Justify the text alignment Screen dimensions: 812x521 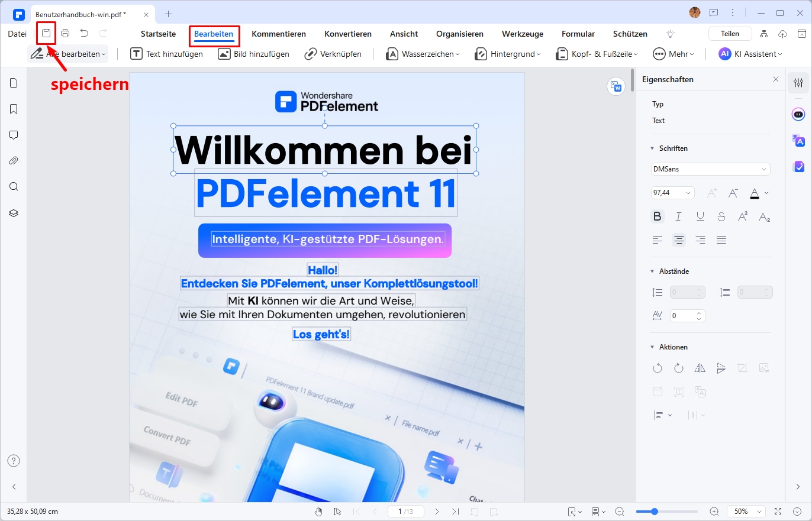[x=721, y=240]
